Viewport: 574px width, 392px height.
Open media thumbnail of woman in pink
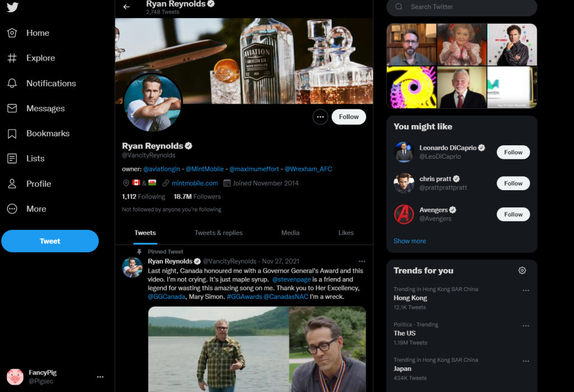pyautogui.click(x=462, y=45)
